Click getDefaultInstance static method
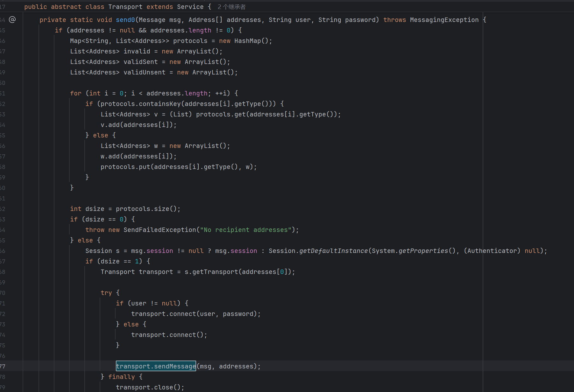 (334, 251)
